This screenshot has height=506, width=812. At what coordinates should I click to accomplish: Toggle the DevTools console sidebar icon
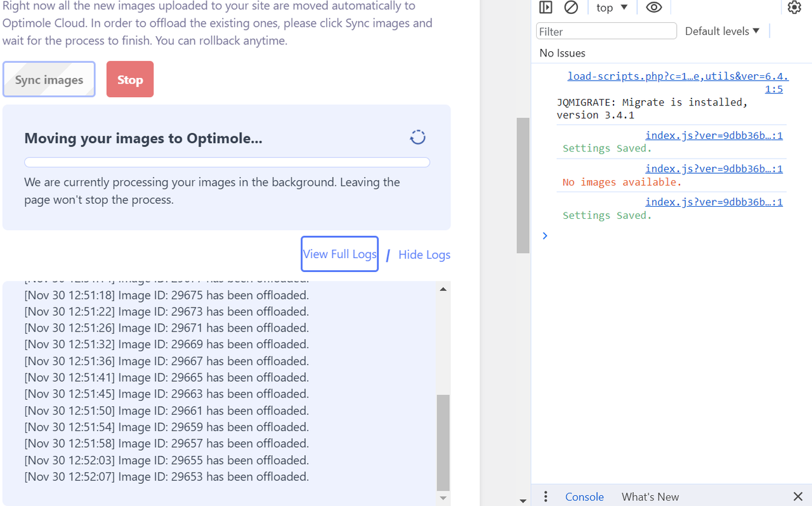pos(546,8)
